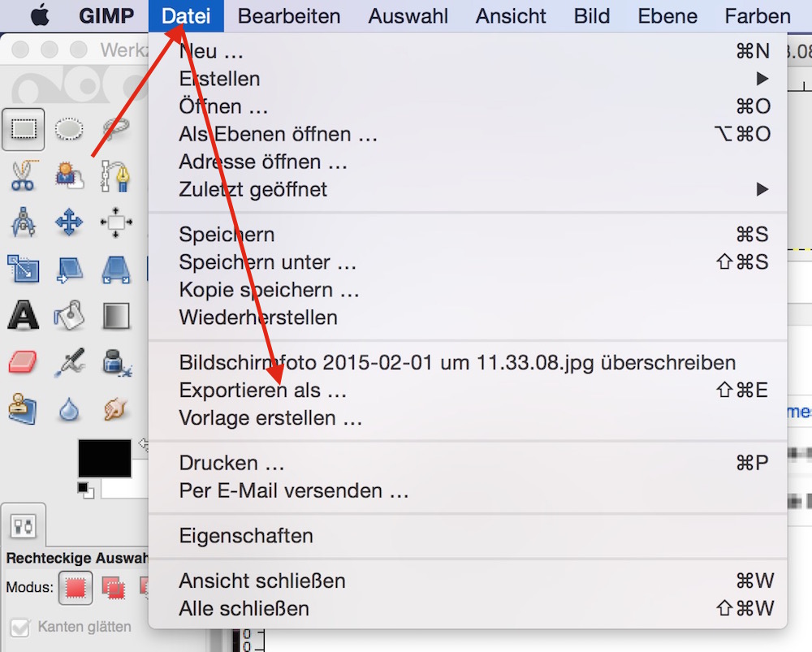Open Eigenschaften from the Datei menu

pyautogui.click(x=468, y=536)
